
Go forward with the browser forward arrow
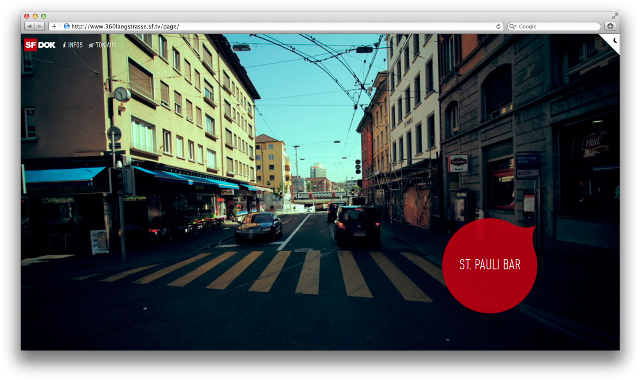[x=39, y=27]
